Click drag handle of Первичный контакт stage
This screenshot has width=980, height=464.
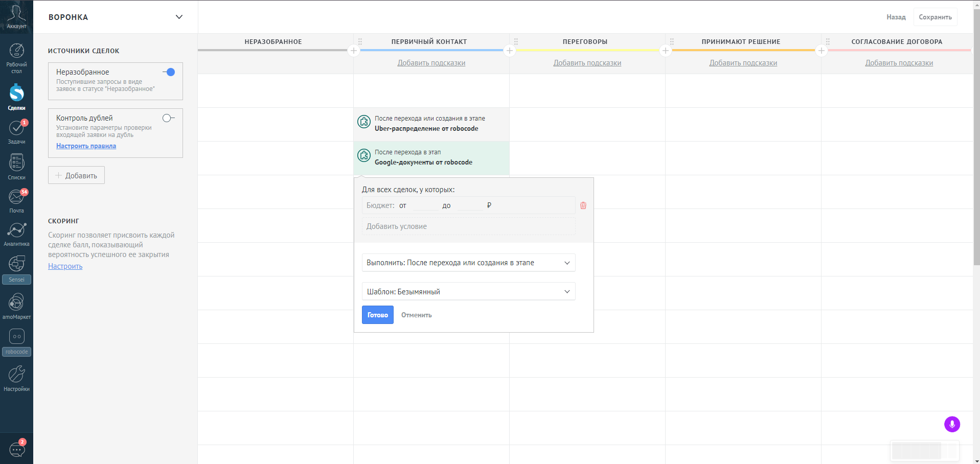coord(360,41)
